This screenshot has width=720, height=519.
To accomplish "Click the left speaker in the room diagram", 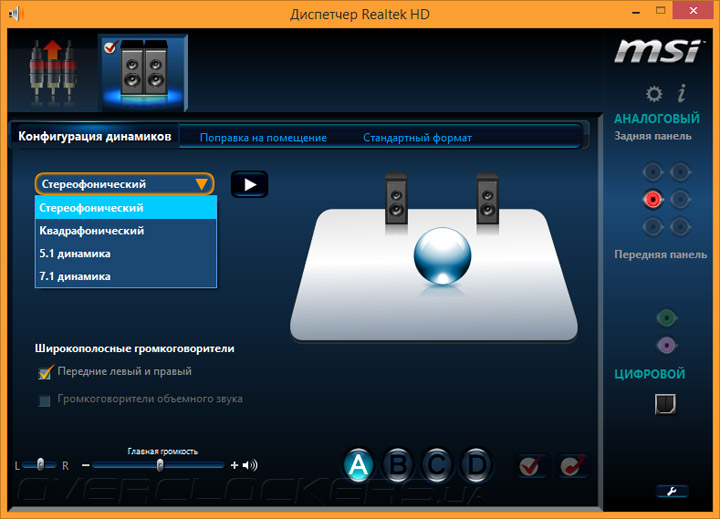I will [x=396, y=199].
